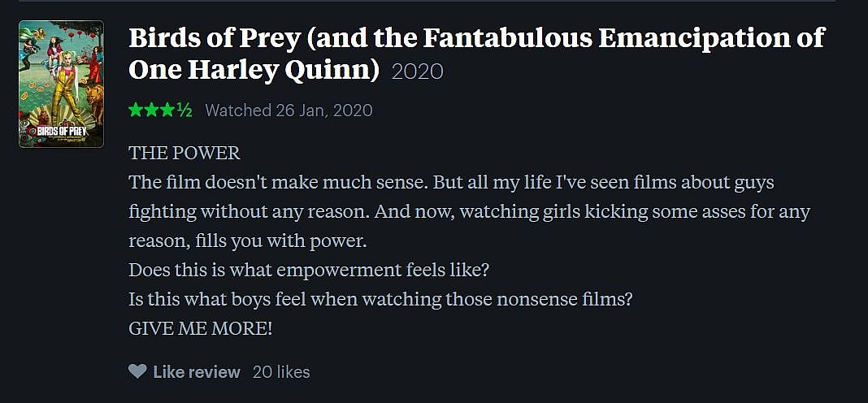View the "20 likes" list

281,372
